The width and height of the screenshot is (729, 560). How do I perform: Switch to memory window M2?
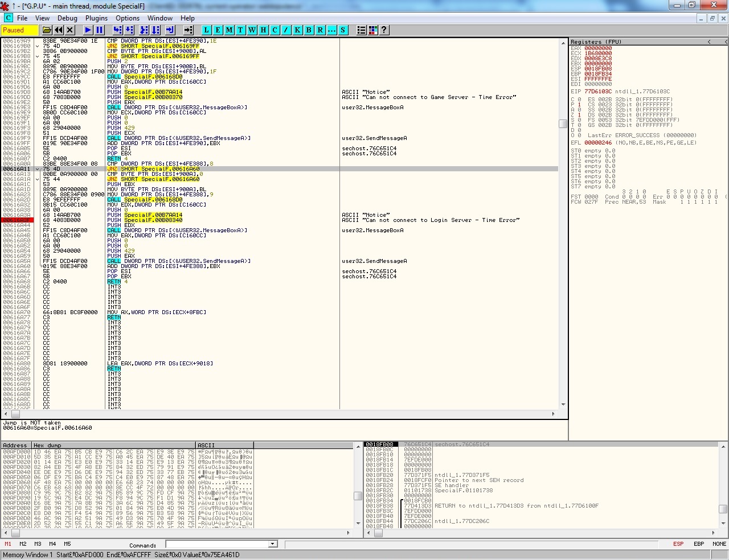tap(23, 544)
